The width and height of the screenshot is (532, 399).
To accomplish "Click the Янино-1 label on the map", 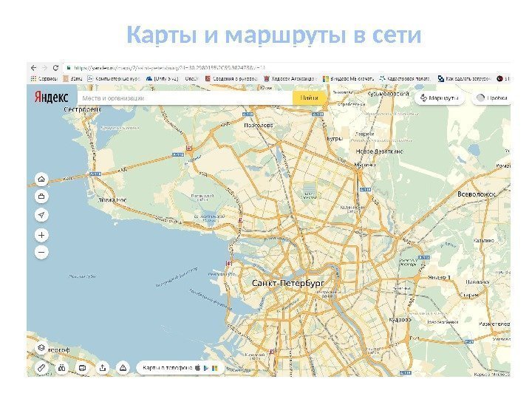I will tap(440, 278).
